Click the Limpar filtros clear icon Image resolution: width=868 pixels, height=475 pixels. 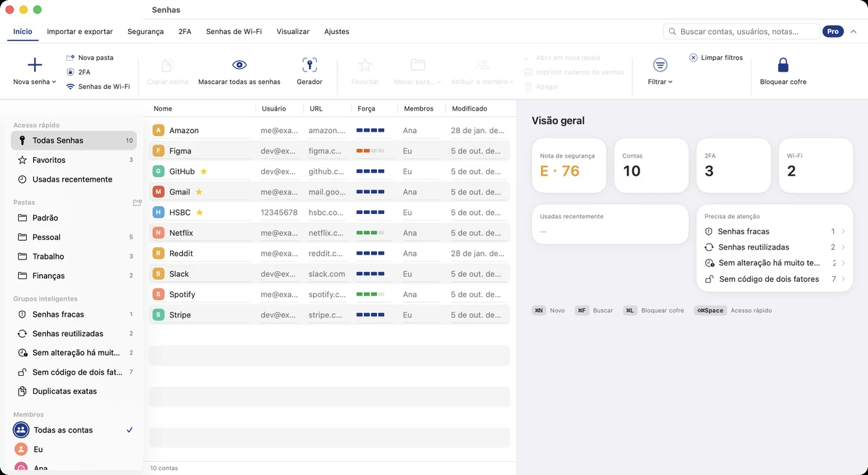click(x=693, y=57)
